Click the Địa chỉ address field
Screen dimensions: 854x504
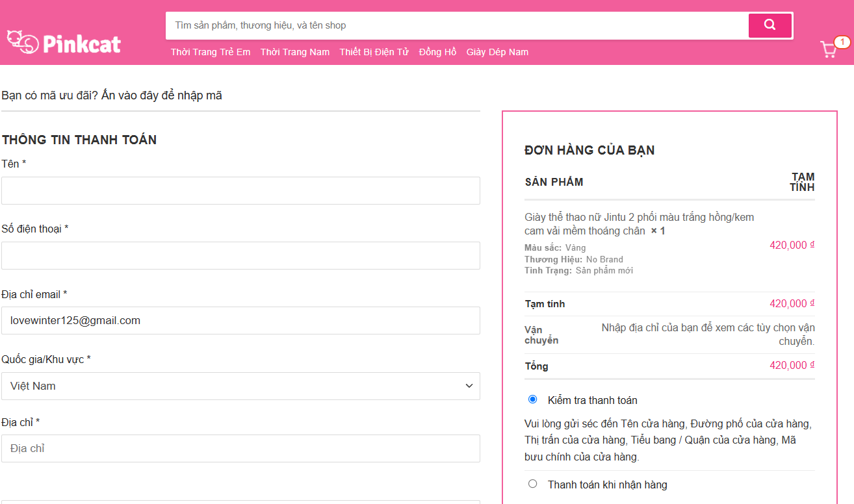pos(240,448)
